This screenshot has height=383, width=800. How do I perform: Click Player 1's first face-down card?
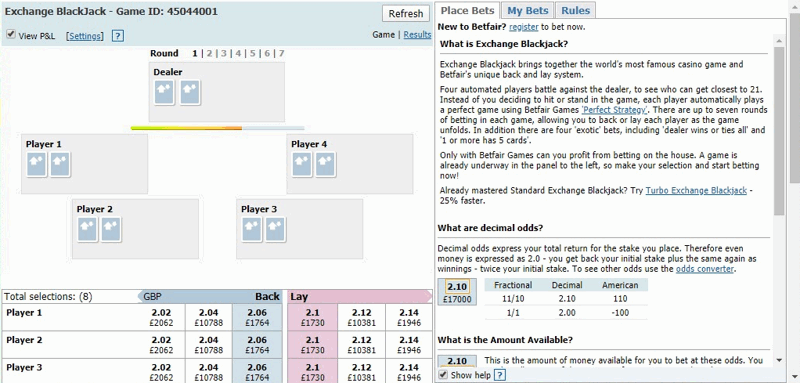pyautogui.click(x=37, y=165)
